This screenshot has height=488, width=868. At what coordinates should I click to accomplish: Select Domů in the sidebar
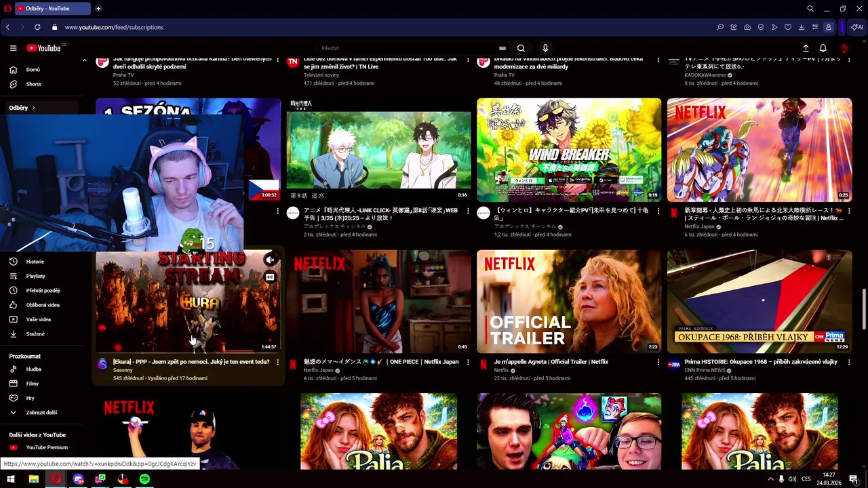(x=41, y=70)
